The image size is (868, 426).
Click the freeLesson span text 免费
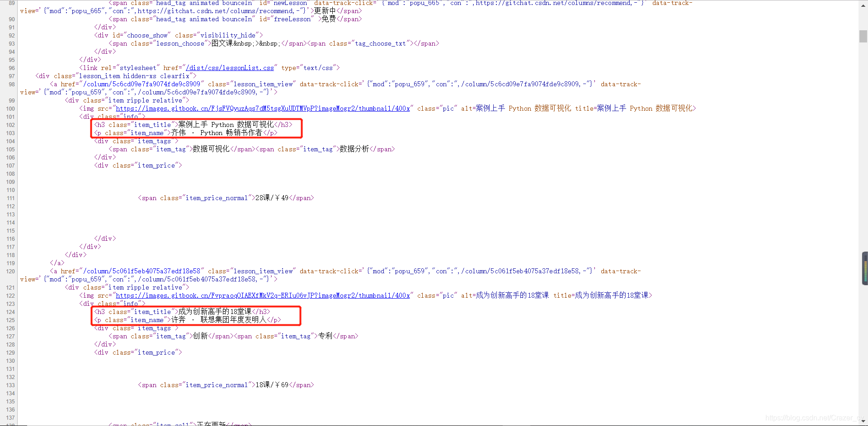[x=329, y=19]
